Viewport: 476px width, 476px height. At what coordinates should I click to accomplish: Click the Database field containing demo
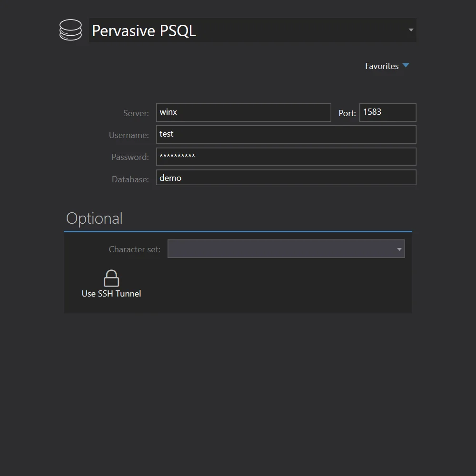click(286, 177)
